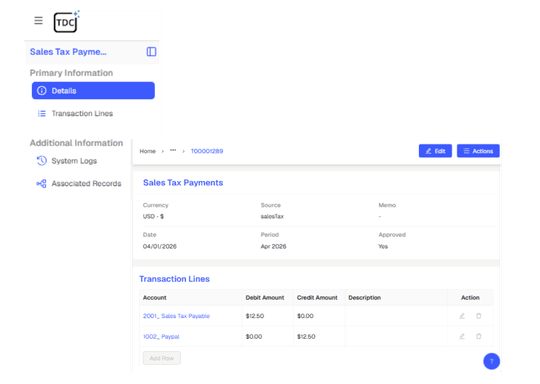Click the Credit Amount column header
The image size is (540, 384).
pos(317,298)
